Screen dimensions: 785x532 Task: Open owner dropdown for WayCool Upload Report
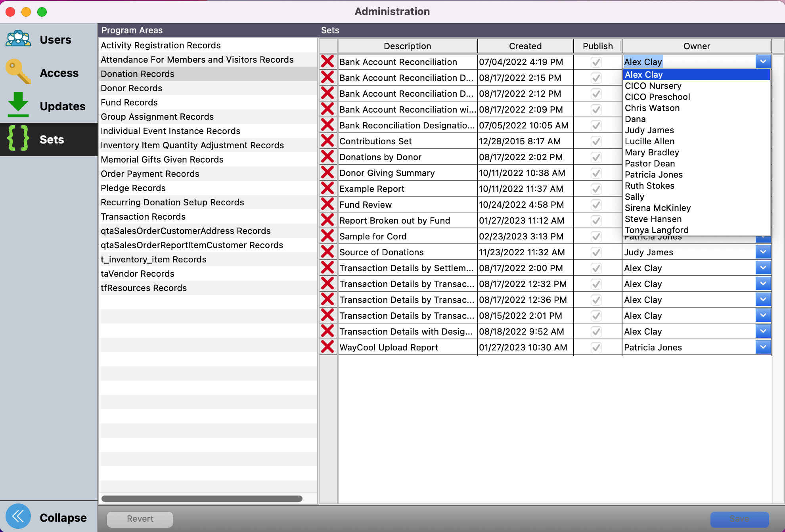[763, 347]
